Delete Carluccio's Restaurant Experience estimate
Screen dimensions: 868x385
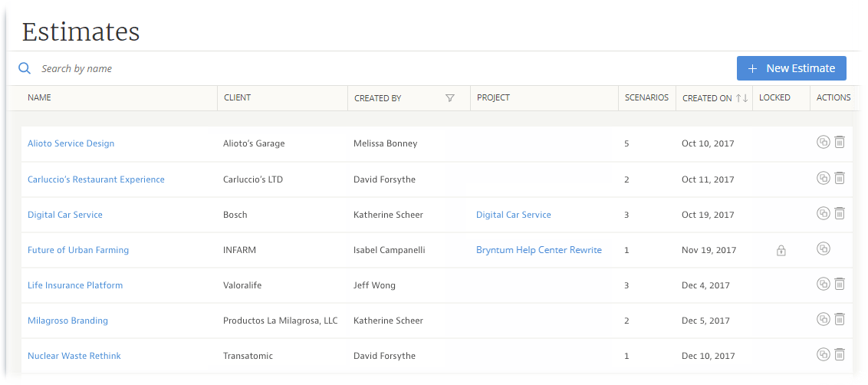[x=840, y=178]
